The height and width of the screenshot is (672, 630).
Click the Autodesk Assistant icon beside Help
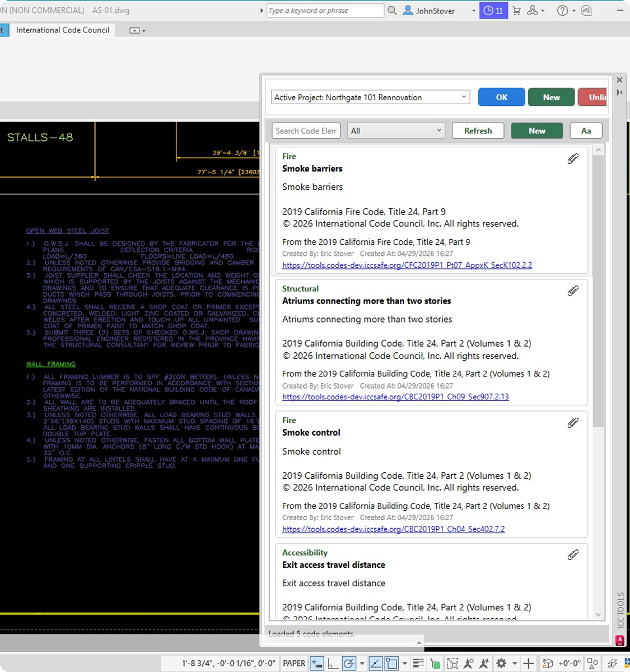[586, 11]
